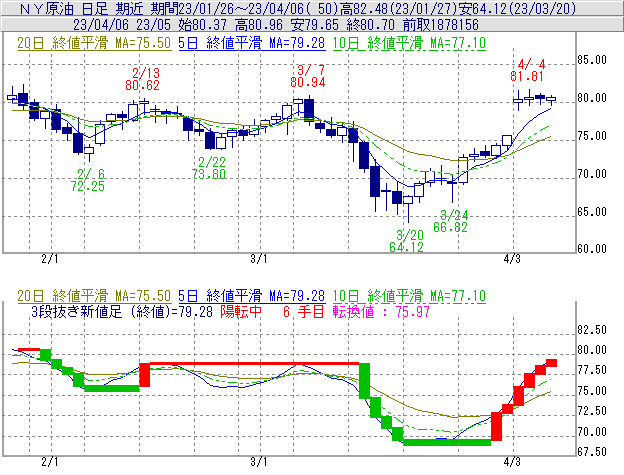624x475 pixels.
Task: Click the 85.00 price axis label
Action: (592, 60)
